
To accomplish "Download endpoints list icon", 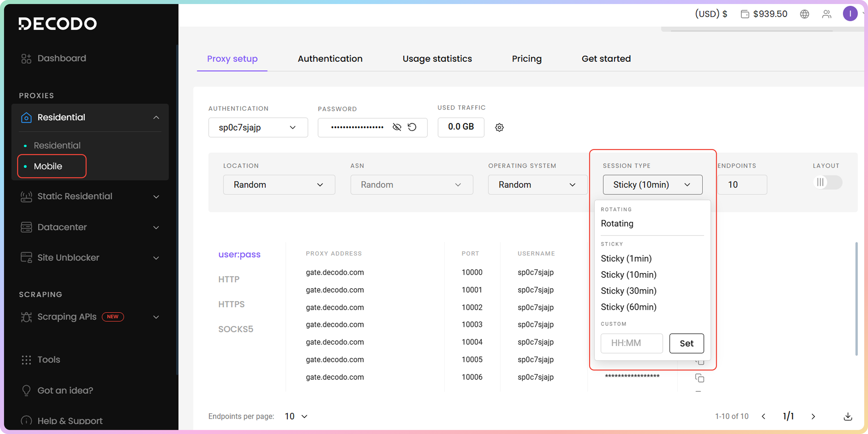I will pos(847,416).
